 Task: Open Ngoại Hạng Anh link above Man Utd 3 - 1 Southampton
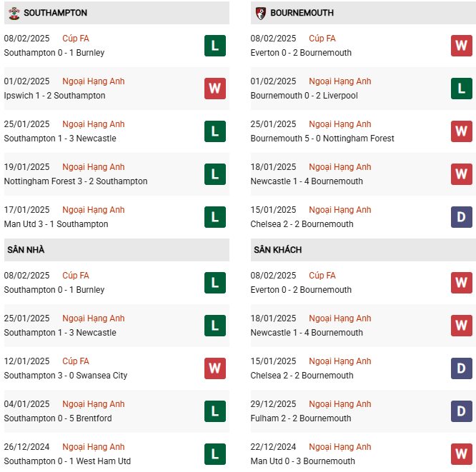pyautogui.click(x=93, y=210)
